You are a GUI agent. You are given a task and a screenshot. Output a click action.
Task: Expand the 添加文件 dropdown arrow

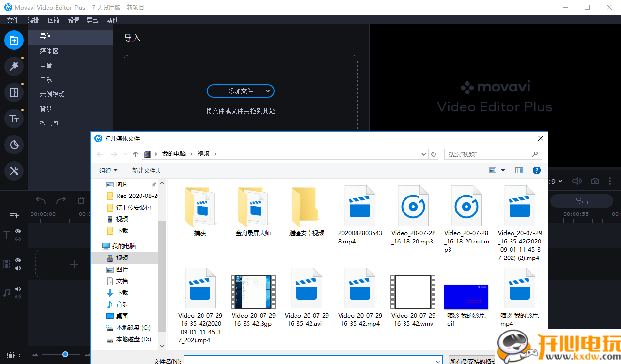click(x=268, y=91)
